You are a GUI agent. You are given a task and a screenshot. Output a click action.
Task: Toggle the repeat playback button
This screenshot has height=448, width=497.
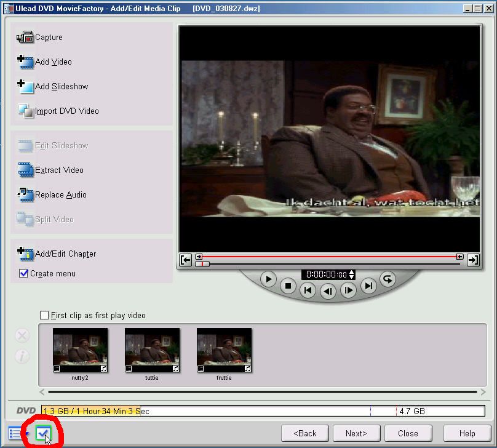point(388,279)
